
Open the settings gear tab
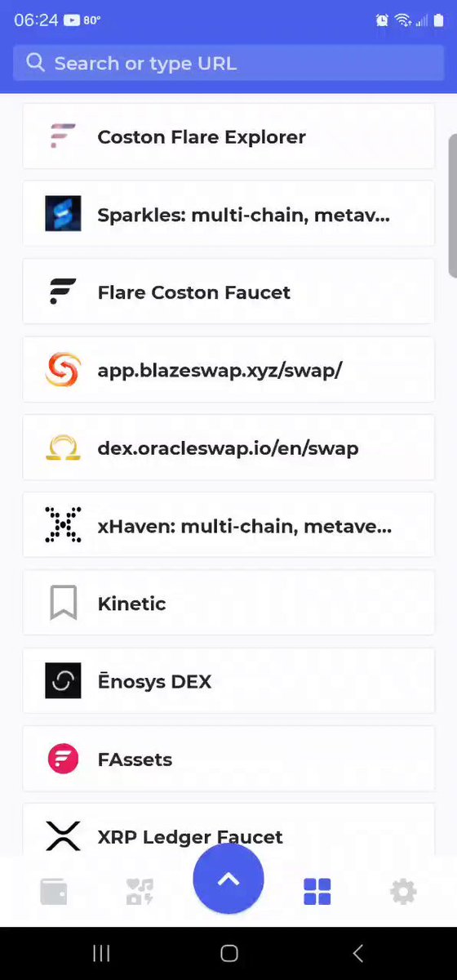tap(403, 892)
